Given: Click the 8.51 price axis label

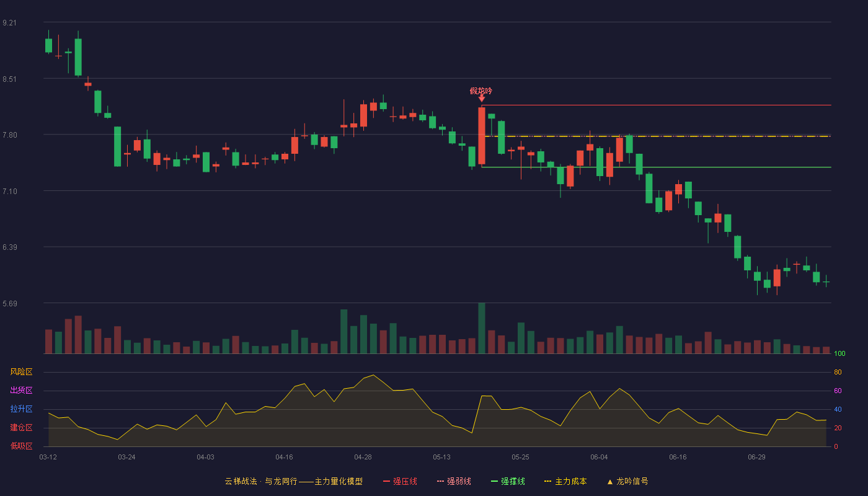Looking at the screenshot, I should coord(9,79).
